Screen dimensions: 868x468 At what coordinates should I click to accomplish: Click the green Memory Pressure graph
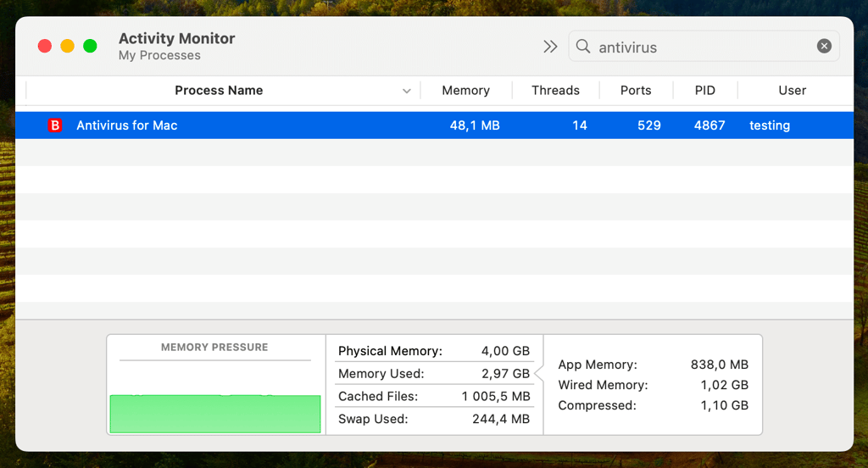[x=215, y=414]
